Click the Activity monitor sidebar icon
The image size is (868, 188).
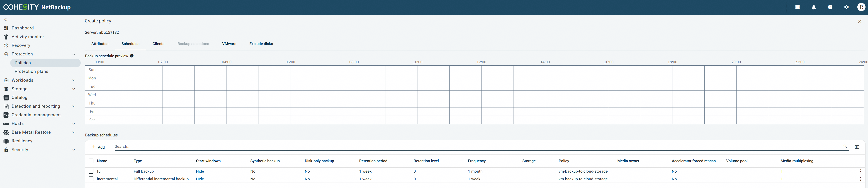(x=6, y=37)
